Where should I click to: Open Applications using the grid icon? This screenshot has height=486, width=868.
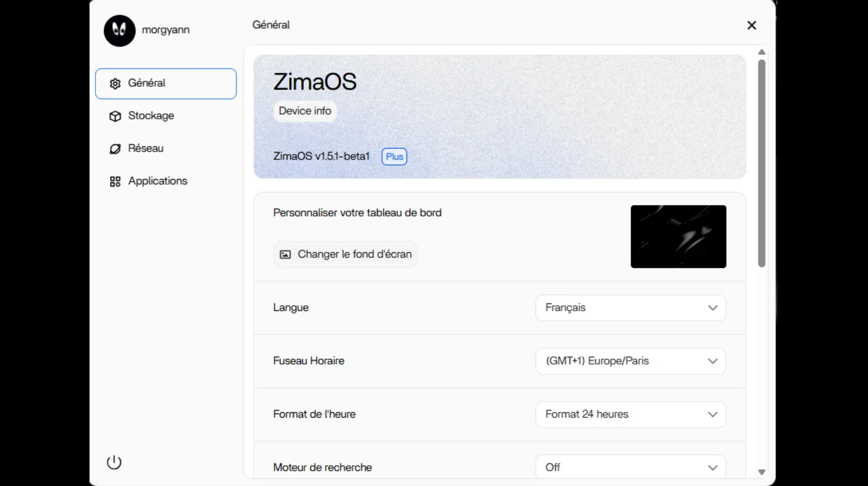[114, 181]
